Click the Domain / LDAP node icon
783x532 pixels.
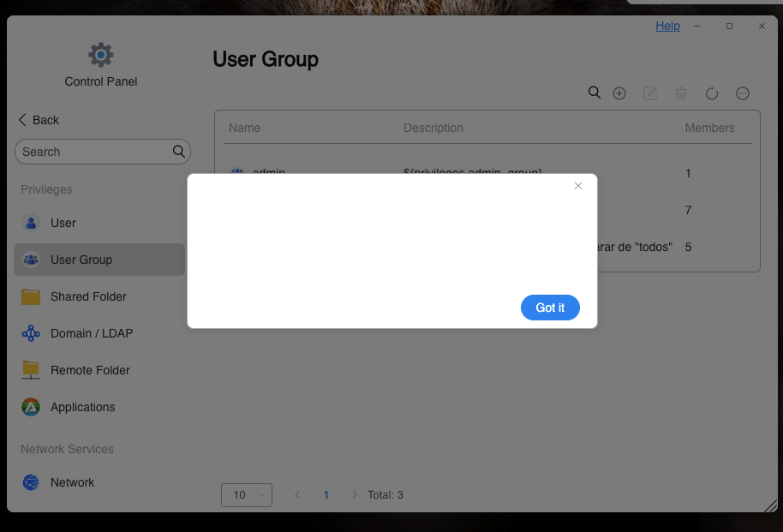click(31, 334)
